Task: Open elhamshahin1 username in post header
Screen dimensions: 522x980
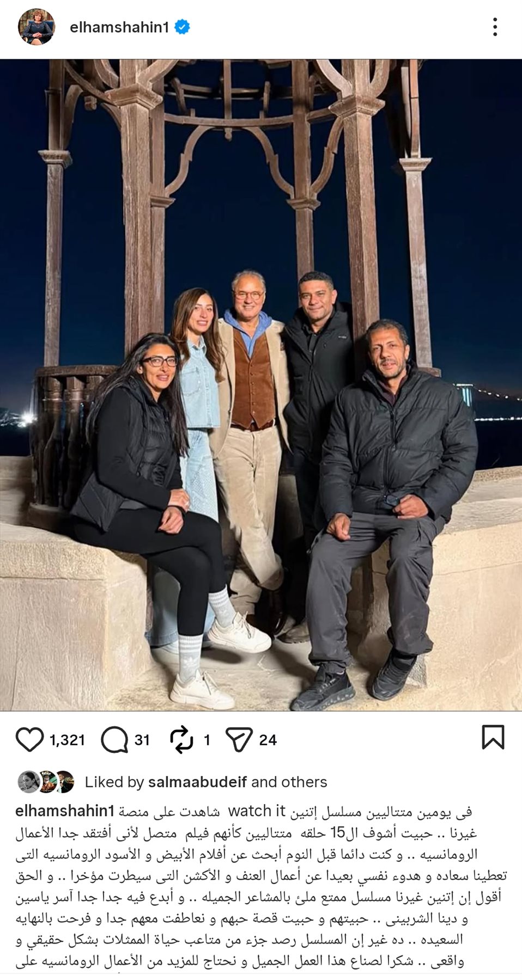Action: pos(119,27)
